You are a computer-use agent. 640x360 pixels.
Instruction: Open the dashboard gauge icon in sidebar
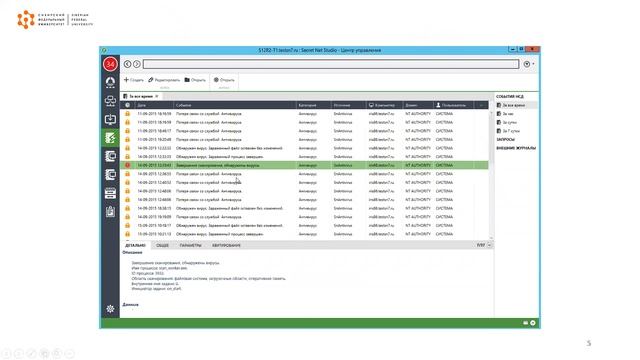[110, 82]
